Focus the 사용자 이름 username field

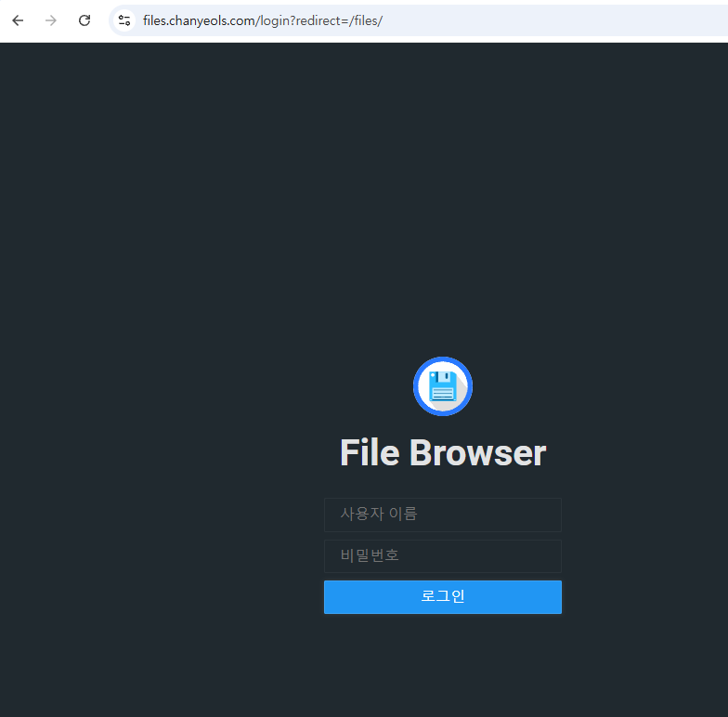click(x=442, y=515)
